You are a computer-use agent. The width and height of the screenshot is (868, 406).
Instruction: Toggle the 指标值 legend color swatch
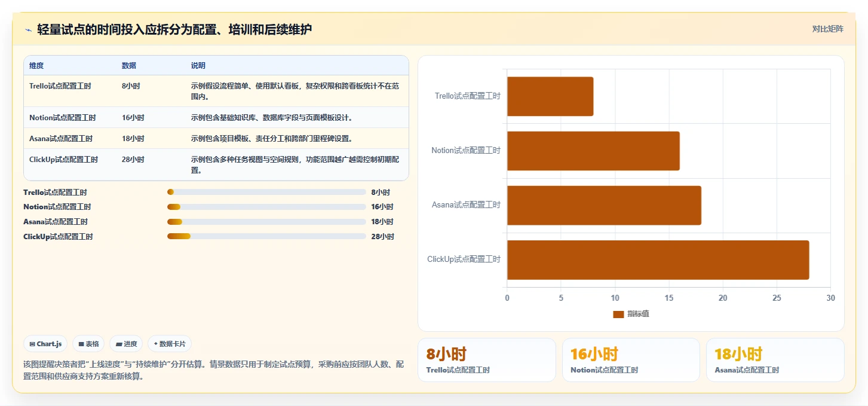pyautogui.click(x=618, y=314)
